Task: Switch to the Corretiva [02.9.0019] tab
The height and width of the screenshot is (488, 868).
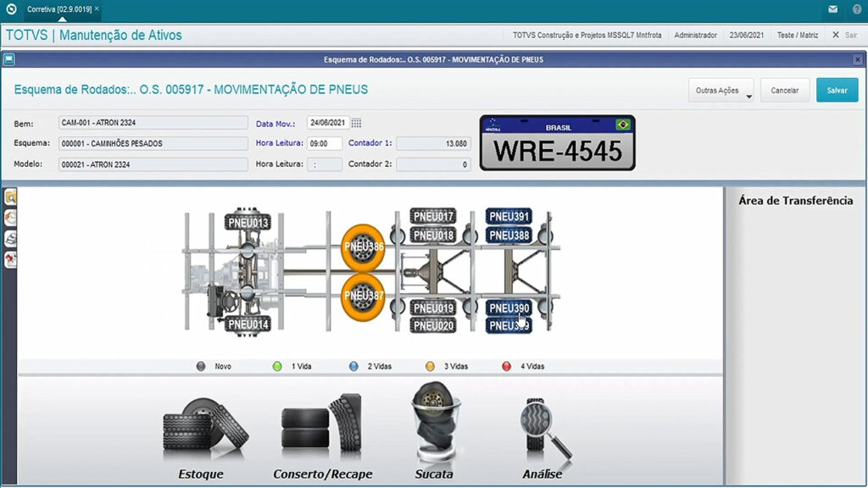Action: point(58,9)
